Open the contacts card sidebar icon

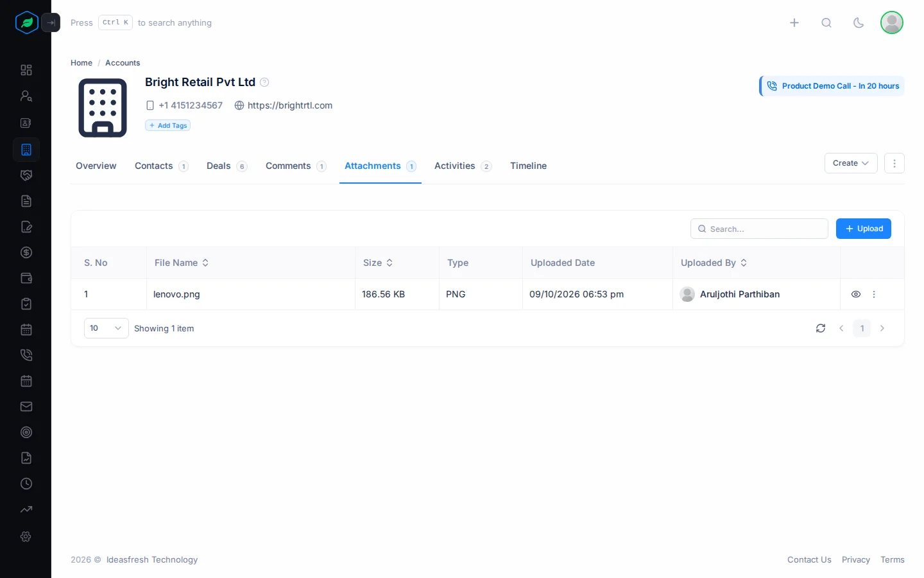(26, 123)
